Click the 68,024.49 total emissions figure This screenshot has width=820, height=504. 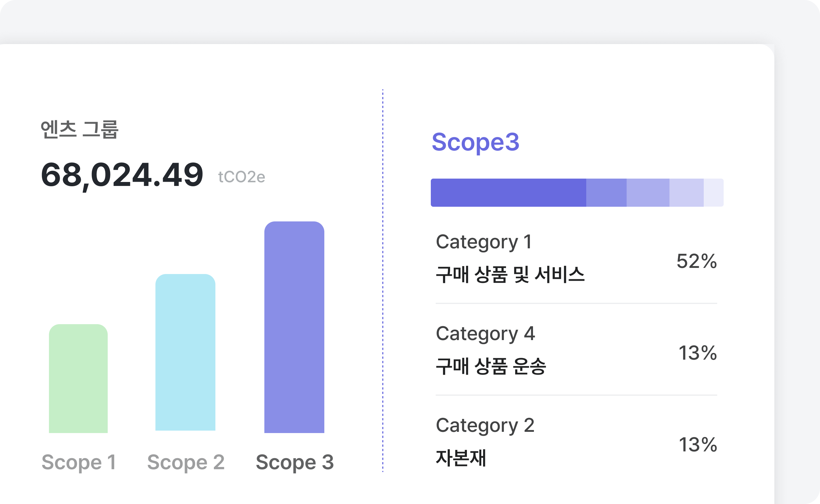122,175
